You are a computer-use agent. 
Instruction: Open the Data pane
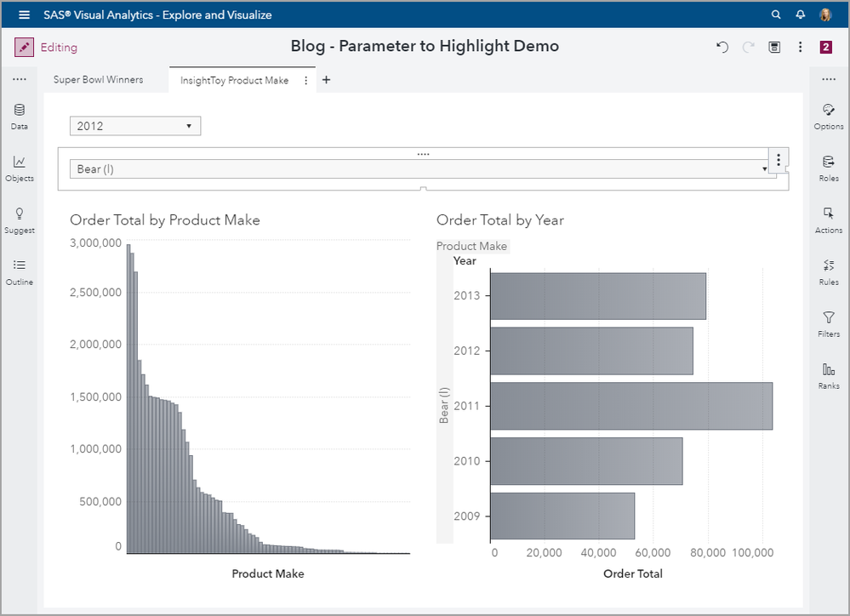[x=20, y=117]
